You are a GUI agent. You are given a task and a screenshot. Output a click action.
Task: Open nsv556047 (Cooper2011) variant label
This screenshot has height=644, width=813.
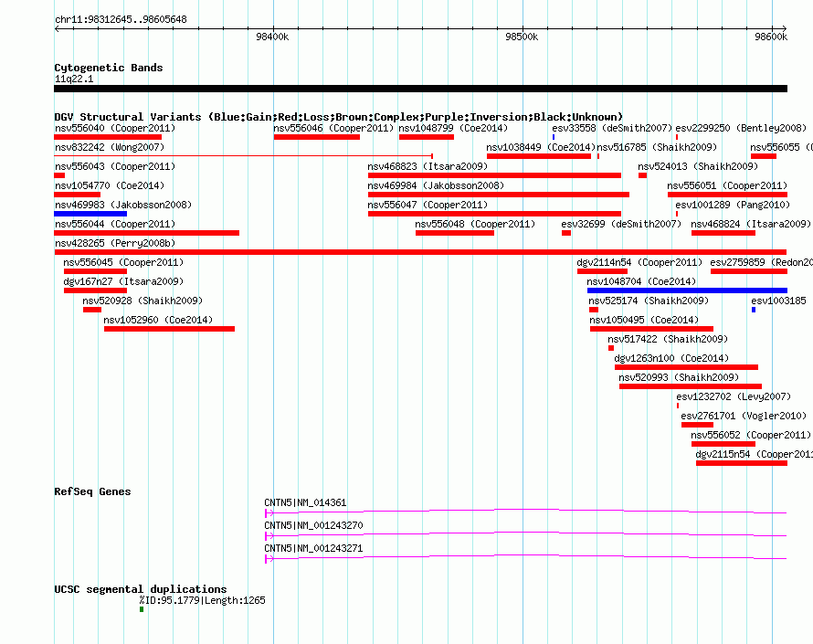428,205
